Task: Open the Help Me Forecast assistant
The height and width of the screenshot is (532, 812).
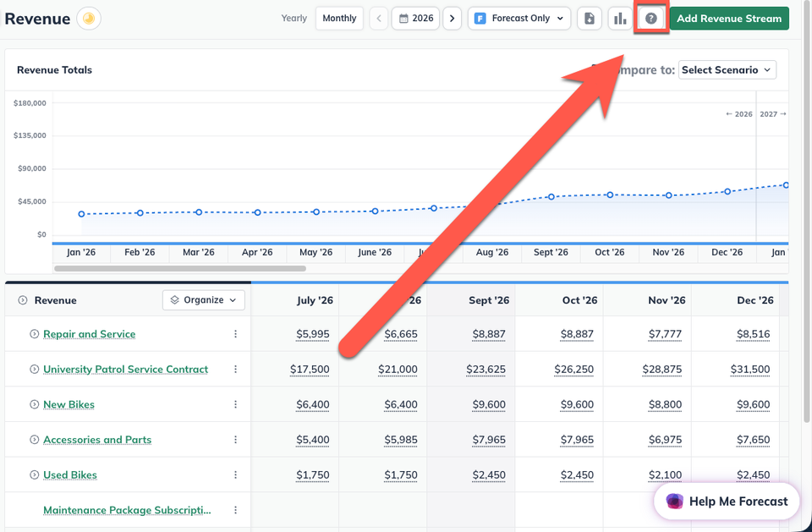Action: [x=727, y=502]
